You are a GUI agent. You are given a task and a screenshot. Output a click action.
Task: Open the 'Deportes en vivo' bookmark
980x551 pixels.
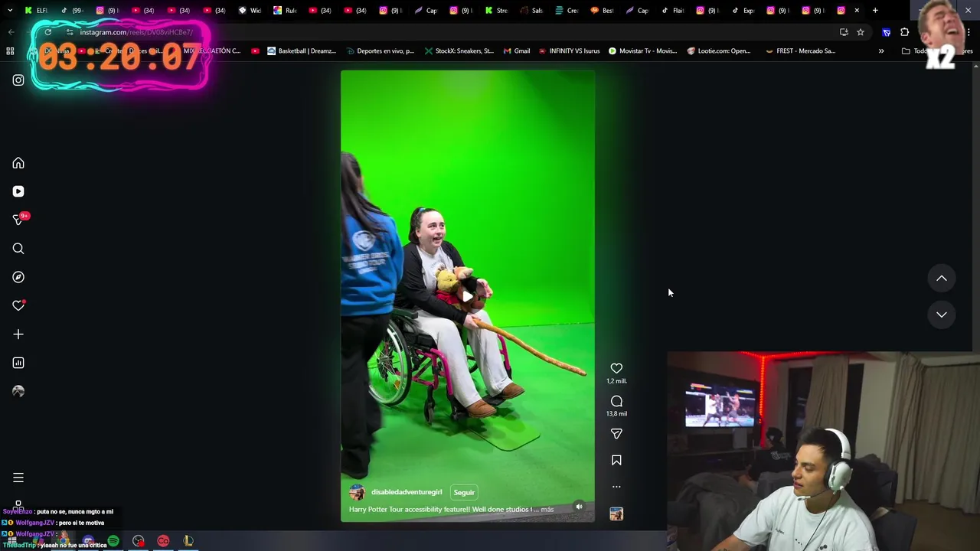379,51
